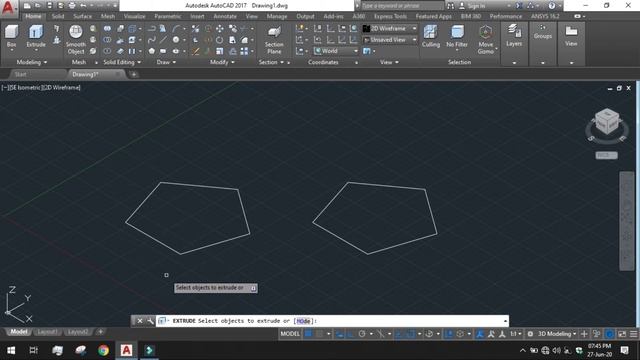Viewport: 640px width, 360px height.
Task: Select the Array tool in Modify panel
Action: [244, 51]
